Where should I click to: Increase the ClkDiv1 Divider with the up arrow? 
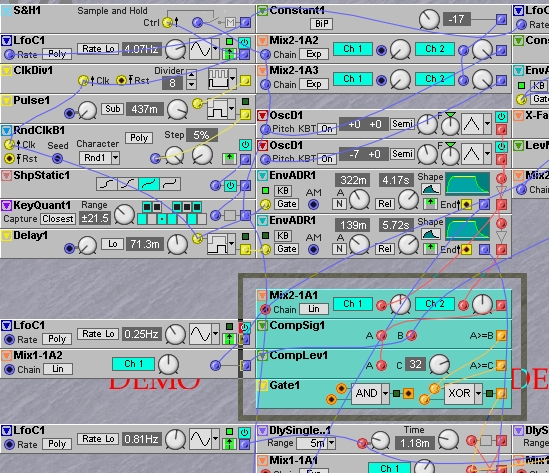[x=191, y=74]
